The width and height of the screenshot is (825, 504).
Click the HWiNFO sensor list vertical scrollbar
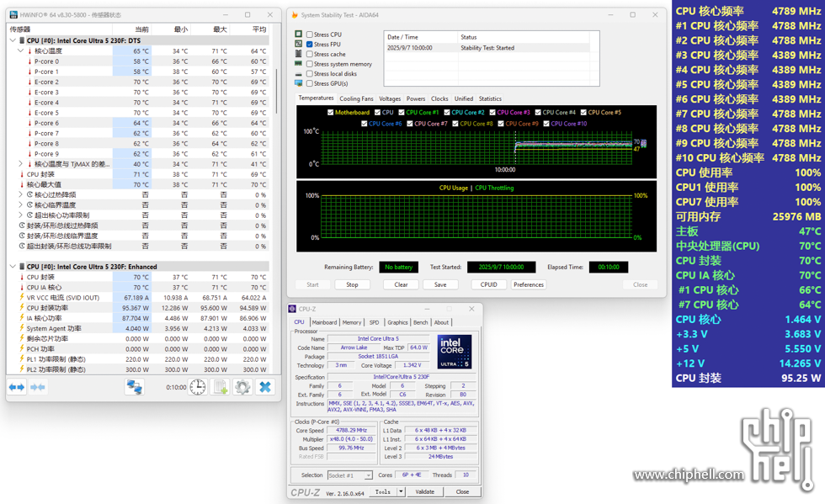275,90
